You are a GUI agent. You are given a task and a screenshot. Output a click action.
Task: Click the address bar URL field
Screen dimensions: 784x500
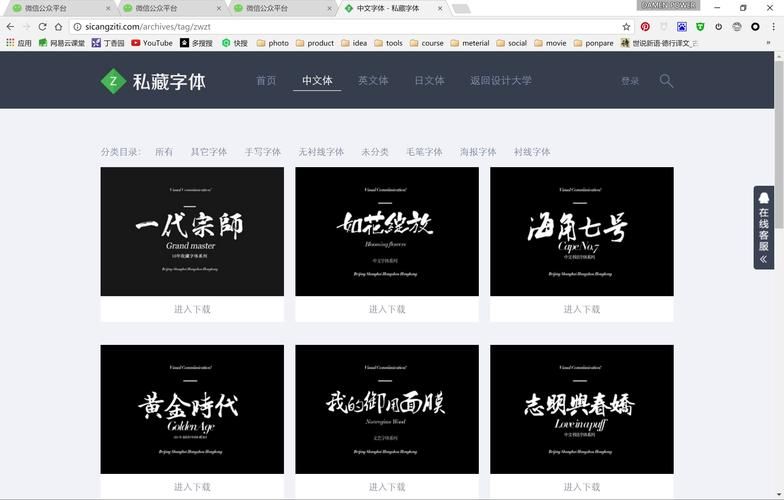pyautogui.click(x=350, y=26)
